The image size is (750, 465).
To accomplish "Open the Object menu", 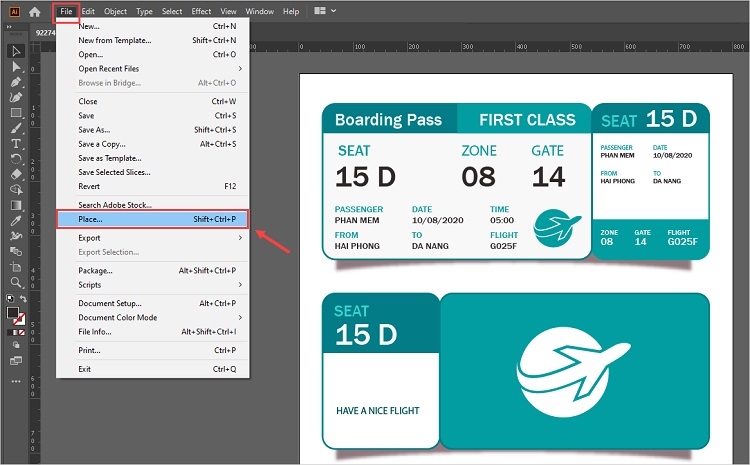I will pos(115,11).
